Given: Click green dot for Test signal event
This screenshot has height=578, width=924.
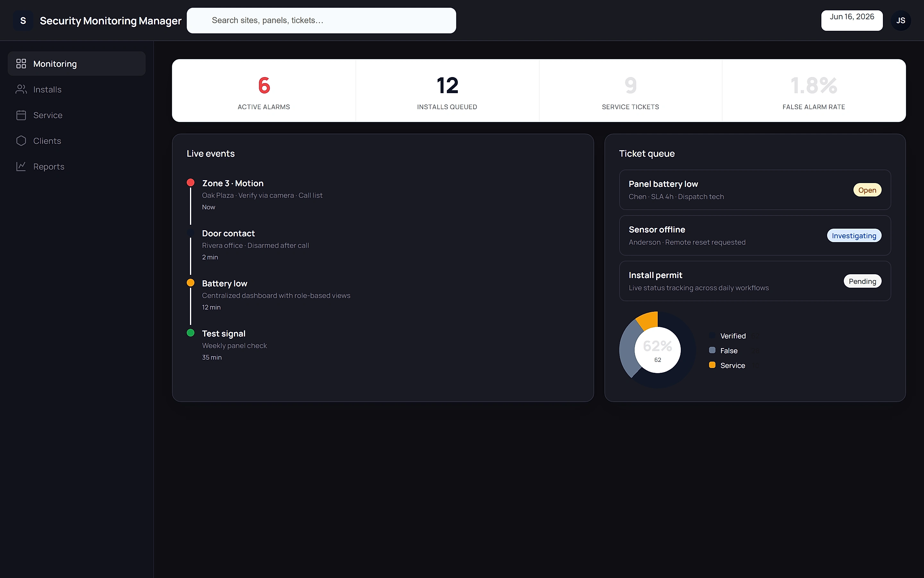Looking at the screenshot, I should 191,333.
